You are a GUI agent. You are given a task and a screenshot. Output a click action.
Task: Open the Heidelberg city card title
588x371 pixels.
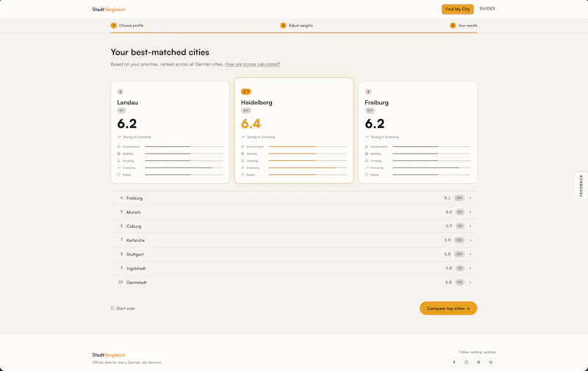tap(257, 102)
